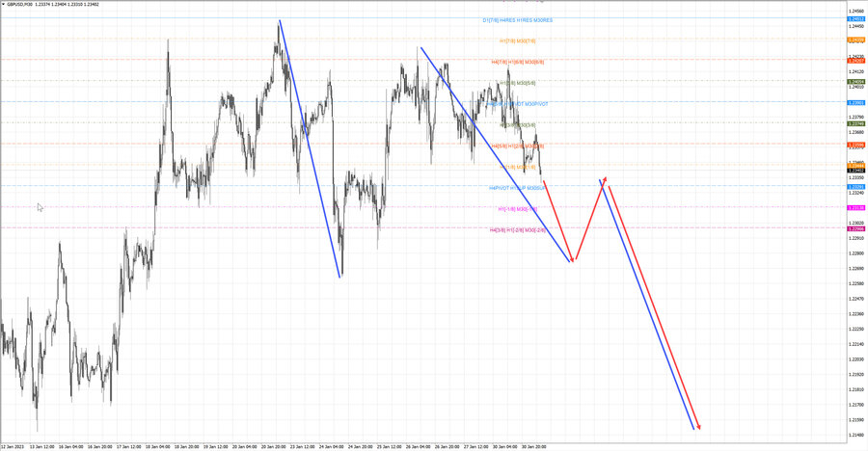The width and height of the screenshot is (868, 451).
Task: Click the '25 Jan 12:00' time axis label
Action: coord(390,446)
